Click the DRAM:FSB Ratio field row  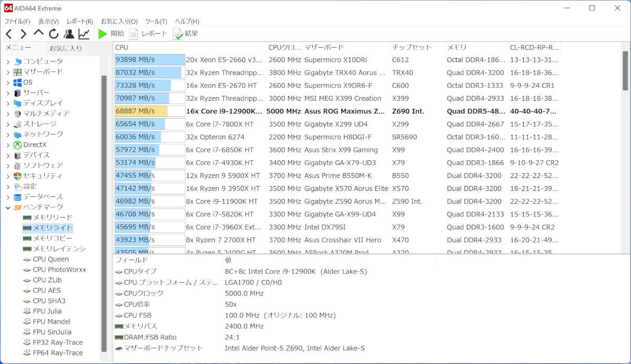pyautogui.click(x=275, y=337)
